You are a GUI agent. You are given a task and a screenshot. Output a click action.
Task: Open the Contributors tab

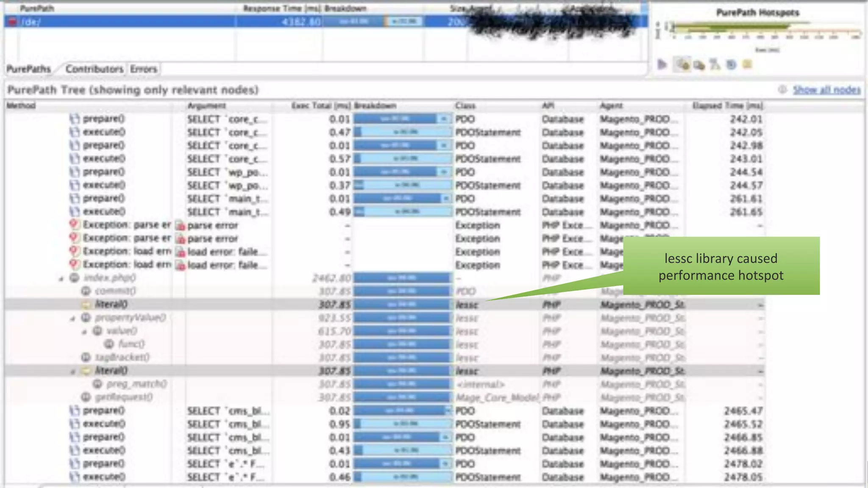(94, 69)
